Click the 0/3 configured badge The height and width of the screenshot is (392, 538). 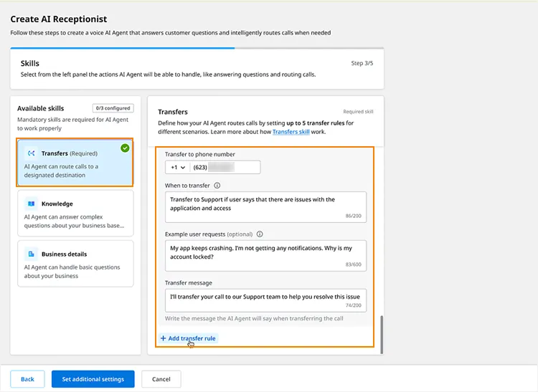(x=113, y=108)
